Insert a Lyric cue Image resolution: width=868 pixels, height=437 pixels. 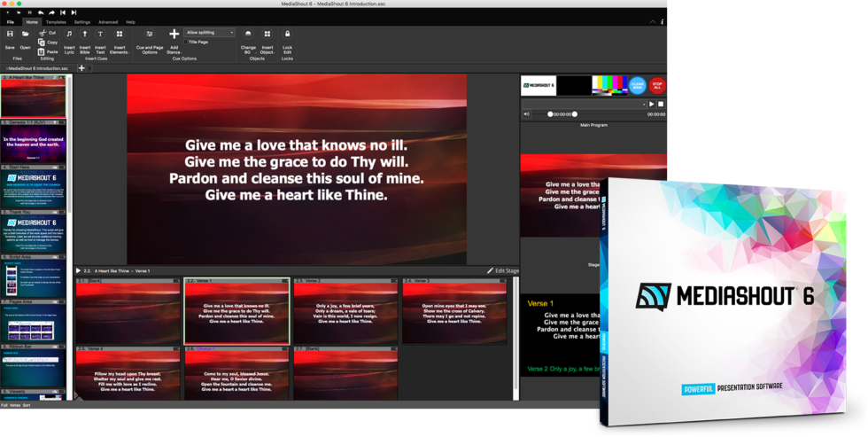pos(69,40)
